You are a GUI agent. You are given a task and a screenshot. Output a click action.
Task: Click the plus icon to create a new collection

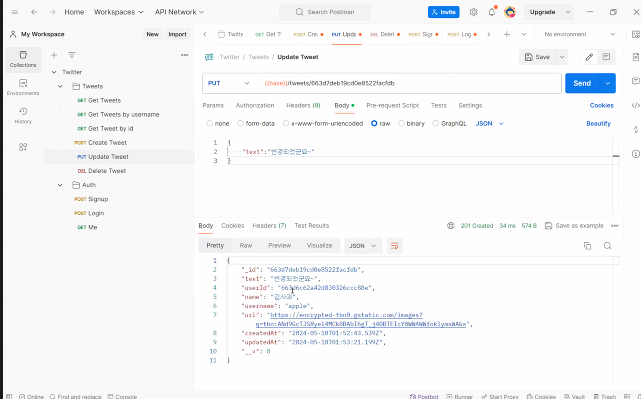point(54,55)
